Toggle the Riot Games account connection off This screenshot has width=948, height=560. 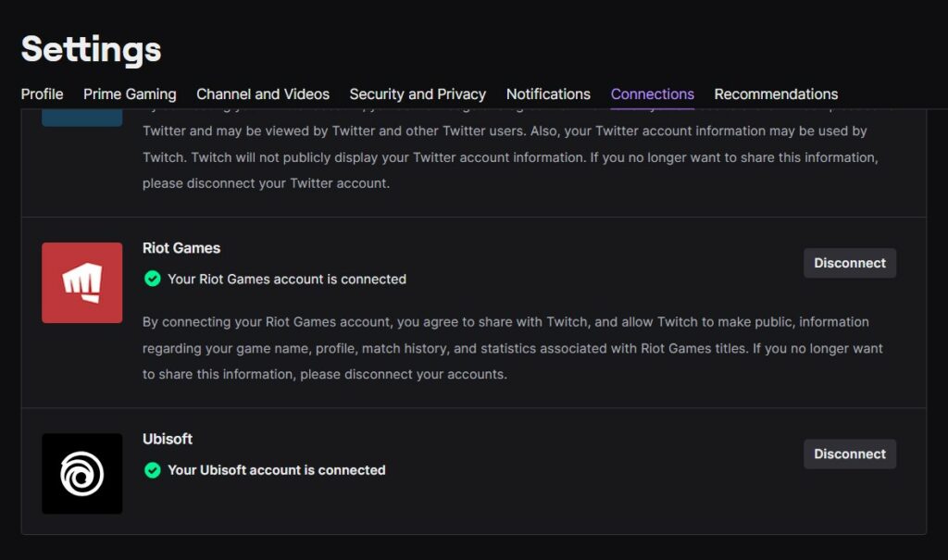[x=849, y=263]
